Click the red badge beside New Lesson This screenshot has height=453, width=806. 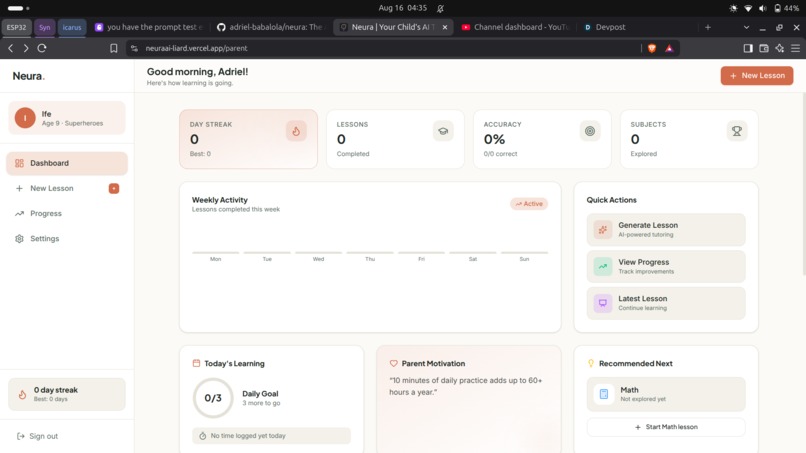[114, 188]
